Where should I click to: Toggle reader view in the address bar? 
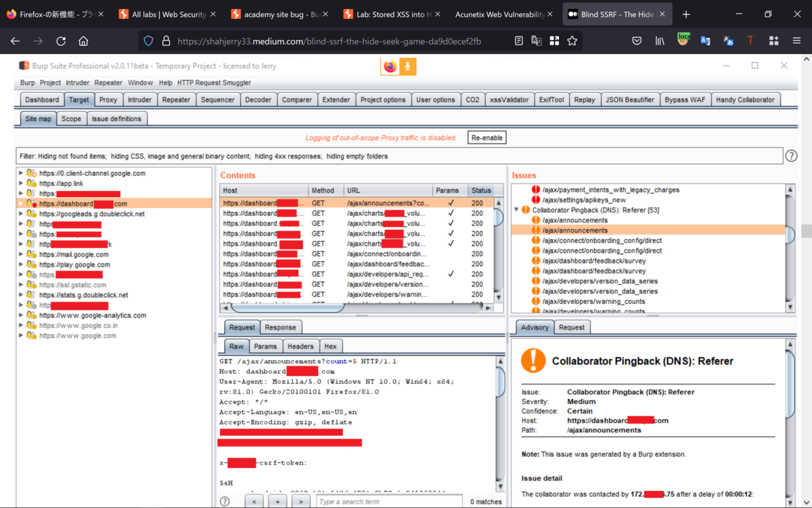pos(518,41)
